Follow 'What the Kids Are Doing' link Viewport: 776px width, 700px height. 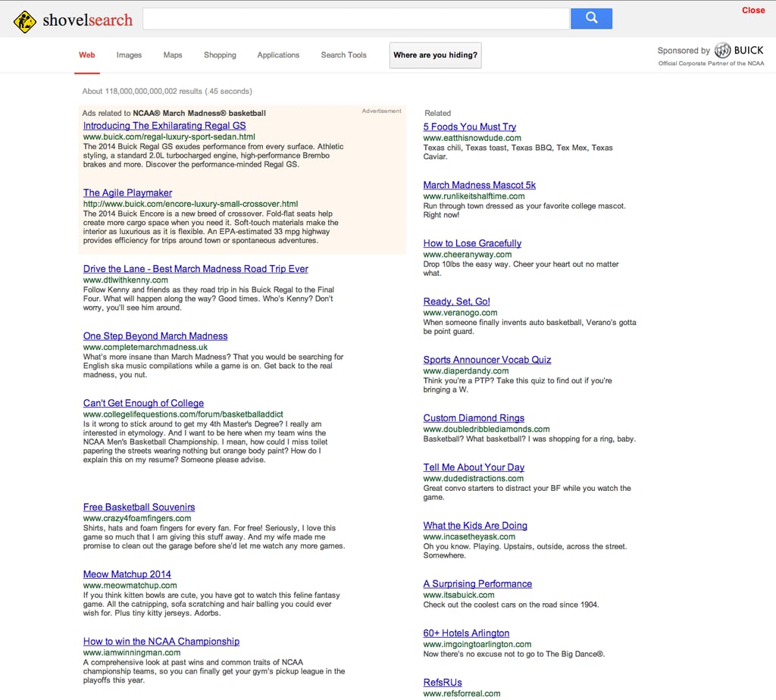coord(475,525)
